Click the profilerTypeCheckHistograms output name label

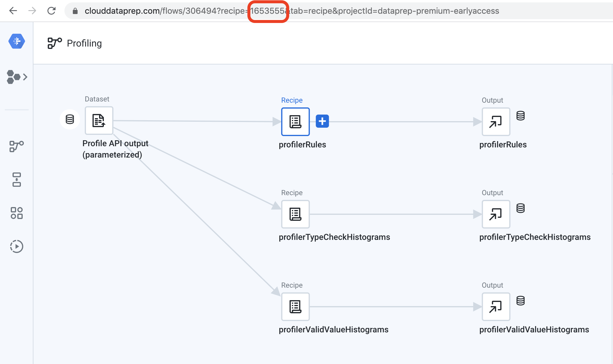point(535,237)
